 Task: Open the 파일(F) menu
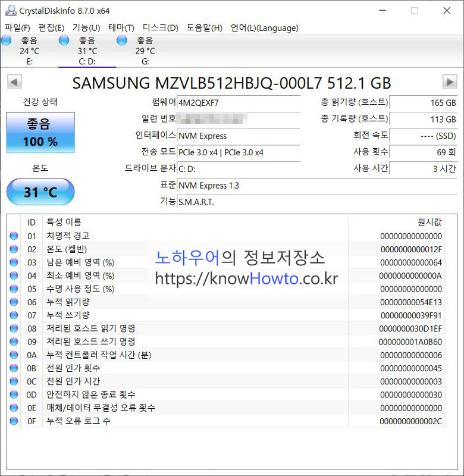pyautogui.click(x=17, y=28)
